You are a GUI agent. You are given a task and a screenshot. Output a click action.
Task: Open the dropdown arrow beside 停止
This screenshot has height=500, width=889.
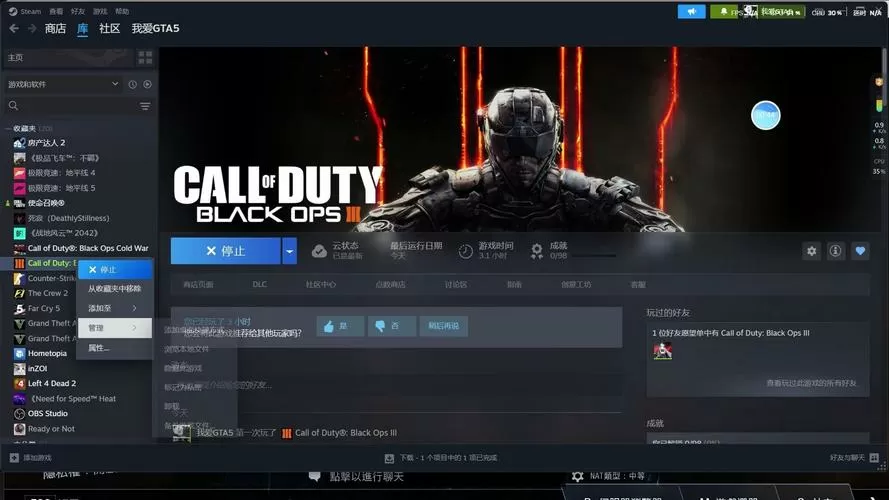(x=289, y=251)
